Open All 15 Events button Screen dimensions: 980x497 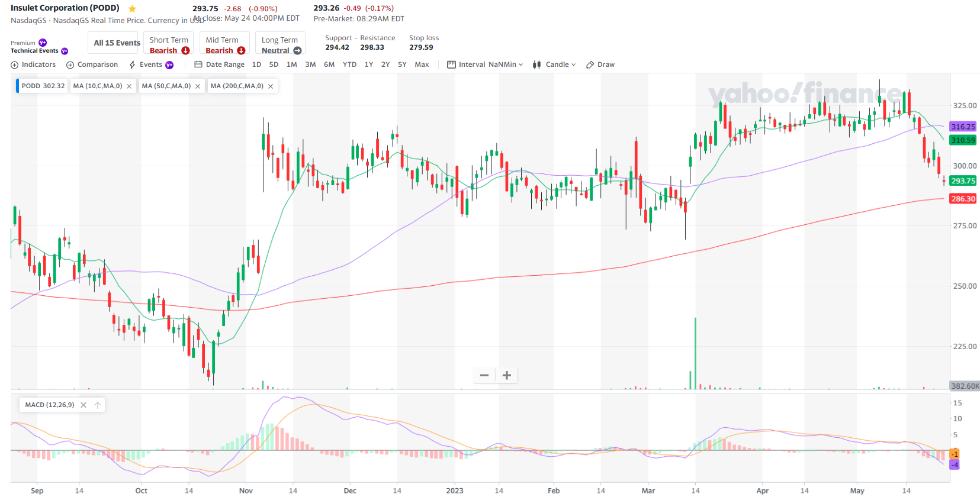coord(113,43)
